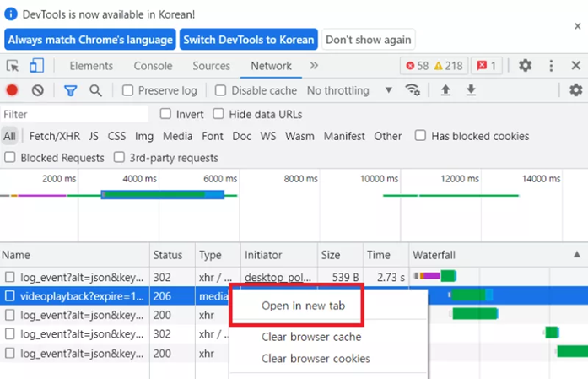Tick the Hide data URLs checkbox

tap(218, 114)
